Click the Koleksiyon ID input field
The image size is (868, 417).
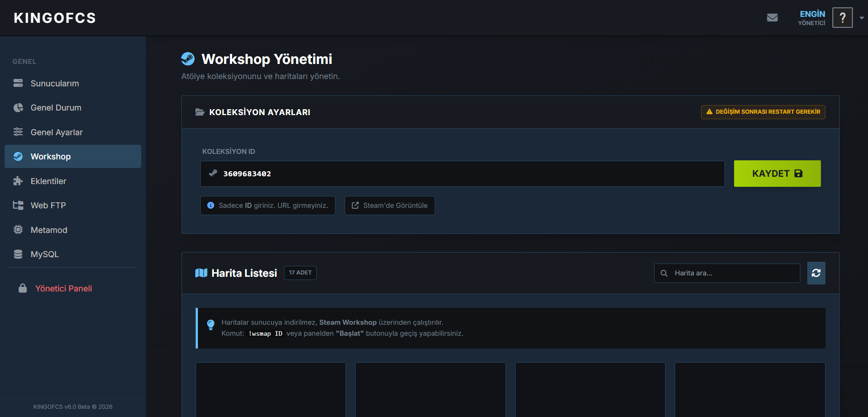463,174
